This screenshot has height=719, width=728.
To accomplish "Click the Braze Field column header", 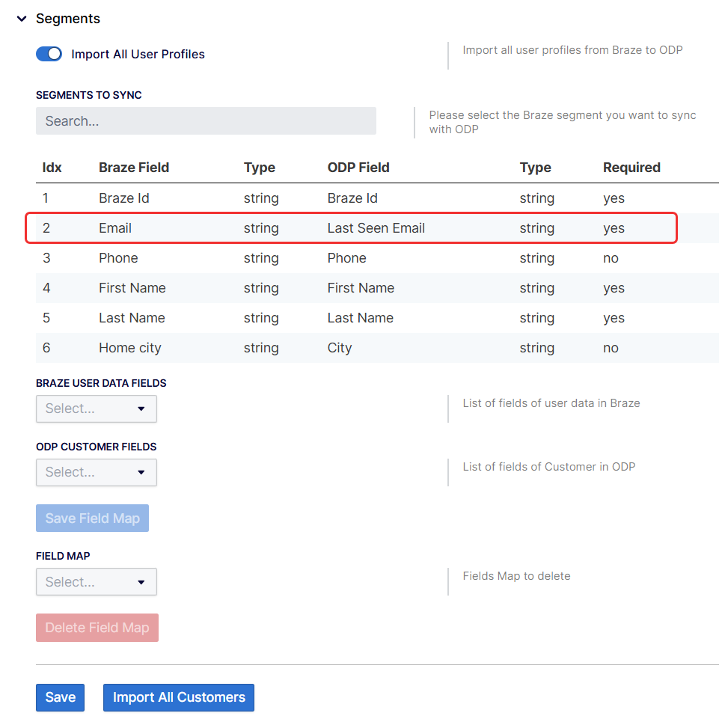I will 134,167.
